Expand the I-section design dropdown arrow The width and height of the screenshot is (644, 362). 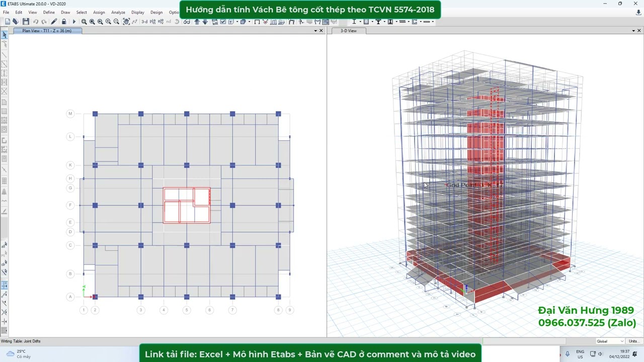point(360,22)
